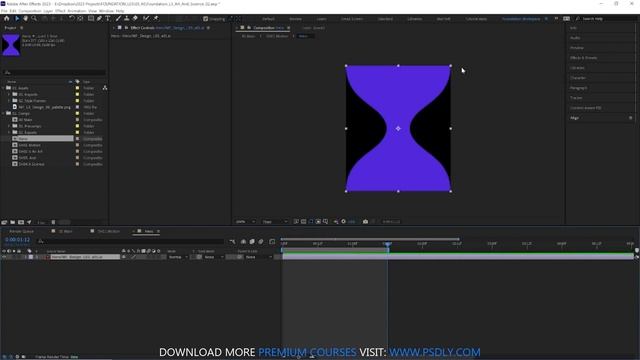Image resolution: width=640 pixels, height=360 pixels.
Task: Open the Layer menu
Action: coord(48,11)
